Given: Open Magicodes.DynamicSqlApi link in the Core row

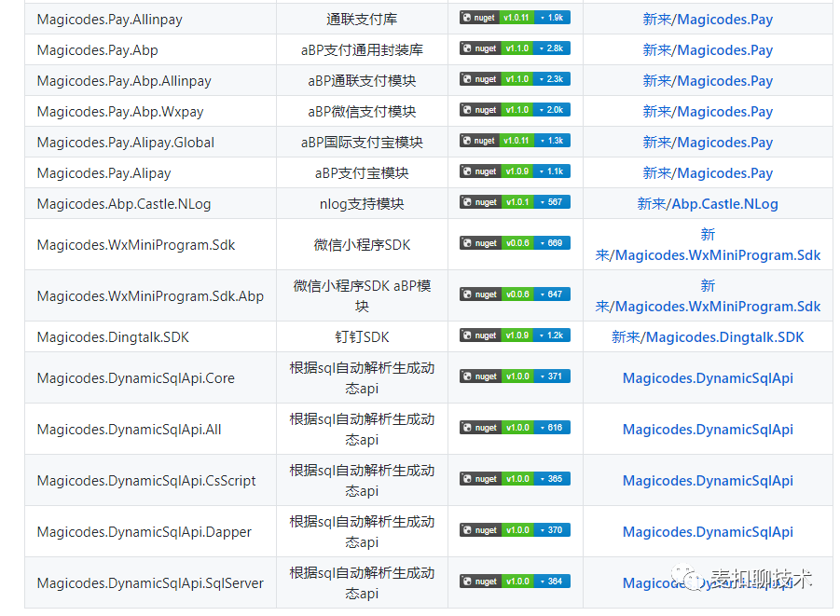Looking at the screenshot, I should pos(708,378).
